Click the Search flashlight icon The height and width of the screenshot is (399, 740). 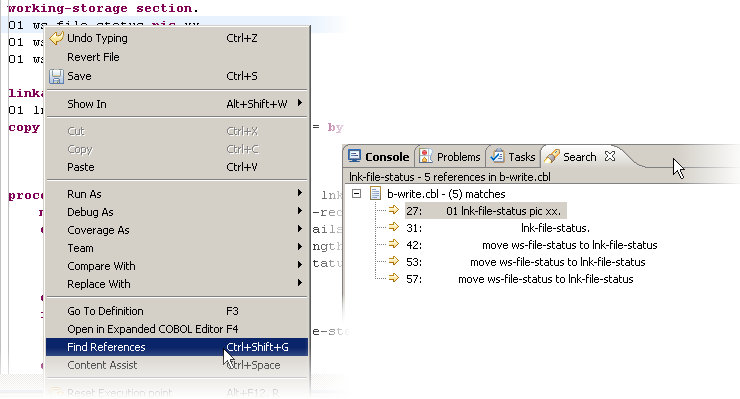point(552,156)
